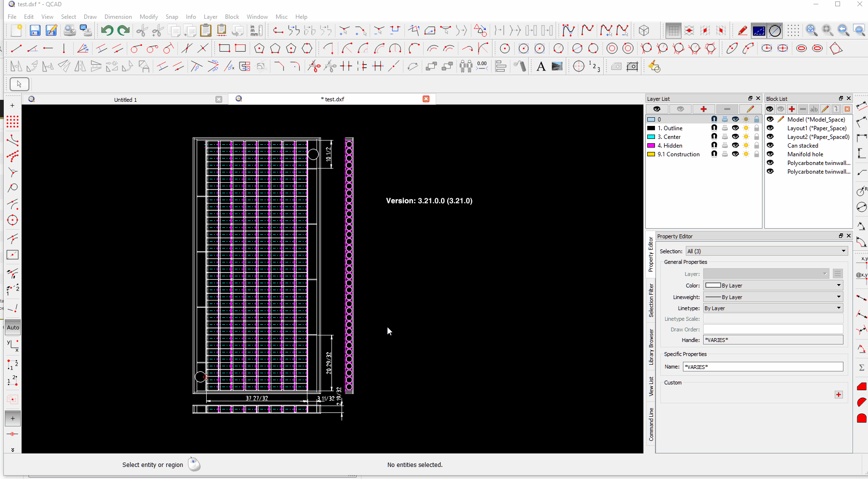
Task: Select the rectangle drawing tool
Action: coord(224,48)
